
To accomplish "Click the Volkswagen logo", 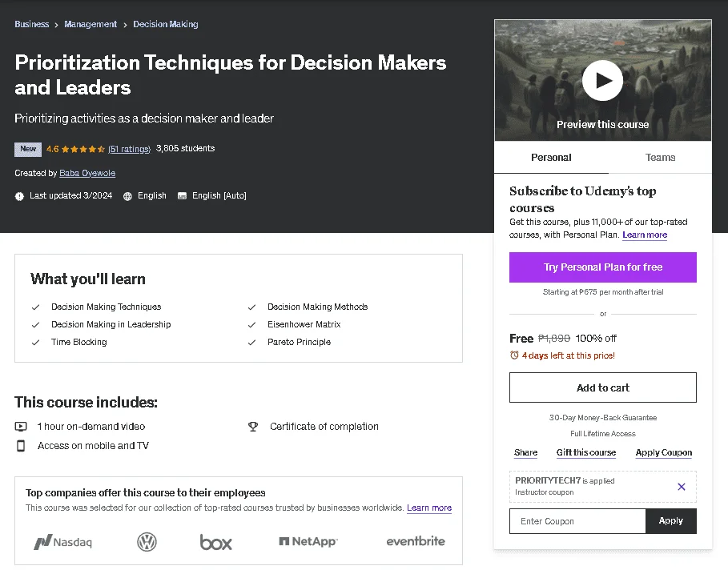I will tap(147, 541).
